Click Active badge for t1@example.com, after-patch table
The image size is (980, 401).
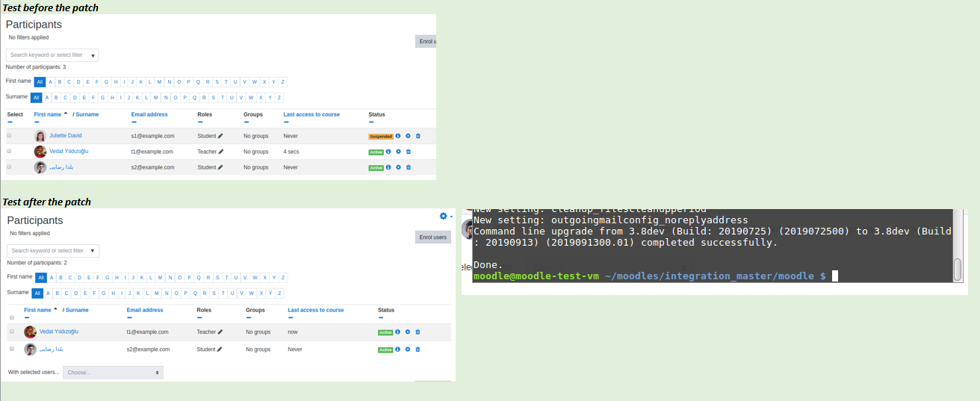[385, 332]
